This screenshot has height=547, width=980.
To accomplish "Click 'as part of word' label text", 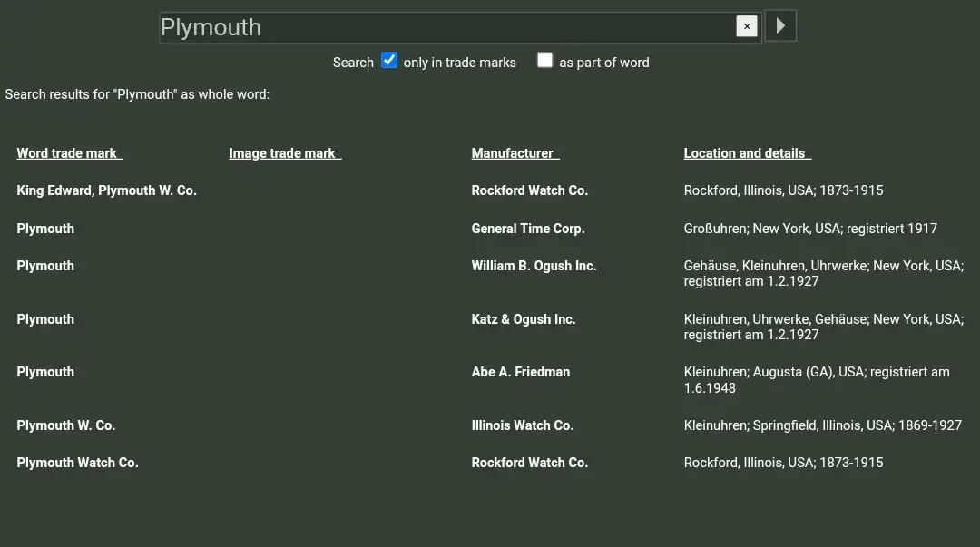I will pos(603,63).
